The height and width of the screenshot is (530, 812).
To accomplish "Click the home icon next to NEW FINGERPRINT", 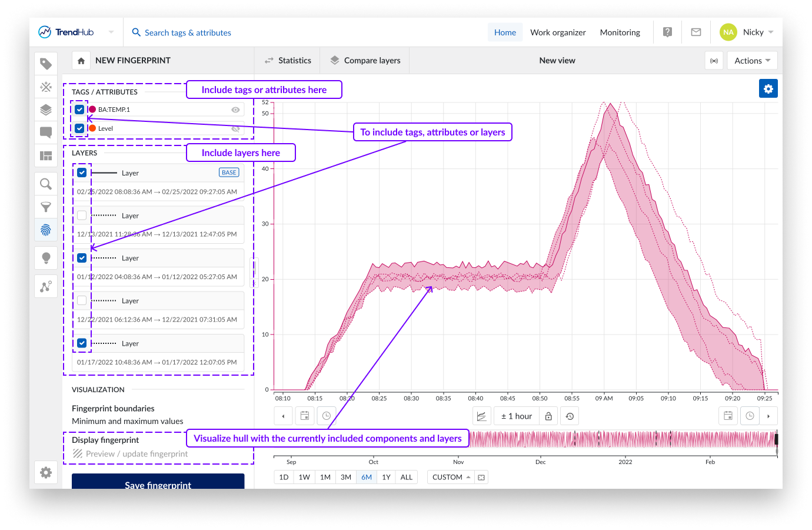I will (x=81, y=61).
